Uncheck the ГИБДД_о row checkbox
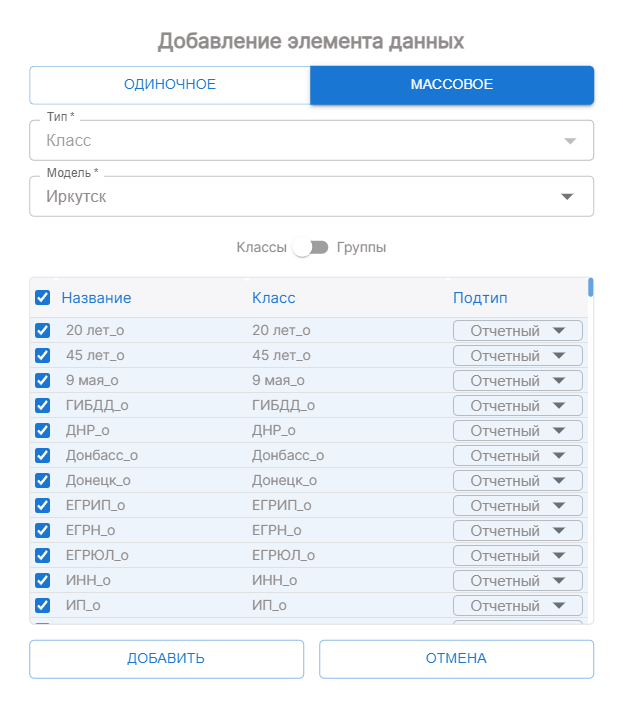This screenshot has height=705, width=623. tap(43, 405)
